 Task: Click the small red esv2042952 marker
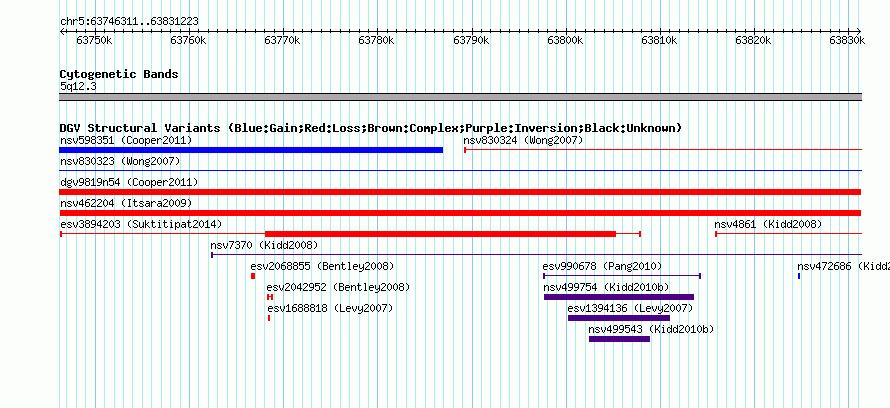click(270, 297)
